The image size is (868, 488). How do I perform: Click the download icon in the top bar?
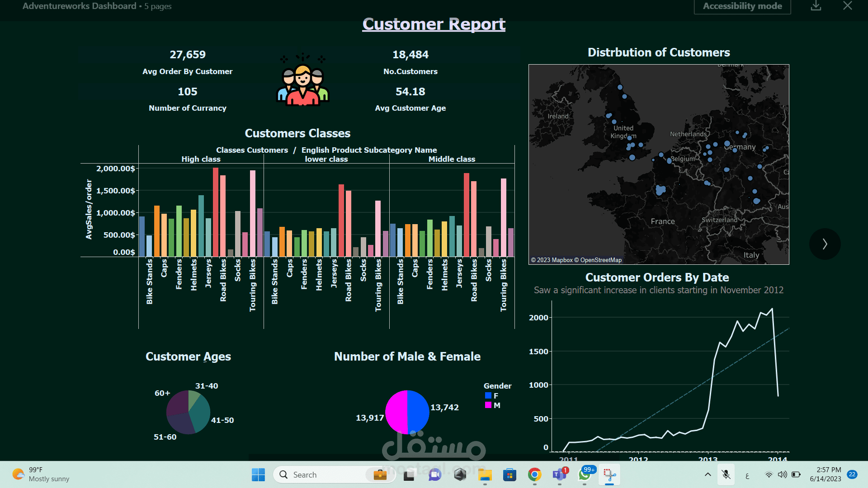[816, 6]
